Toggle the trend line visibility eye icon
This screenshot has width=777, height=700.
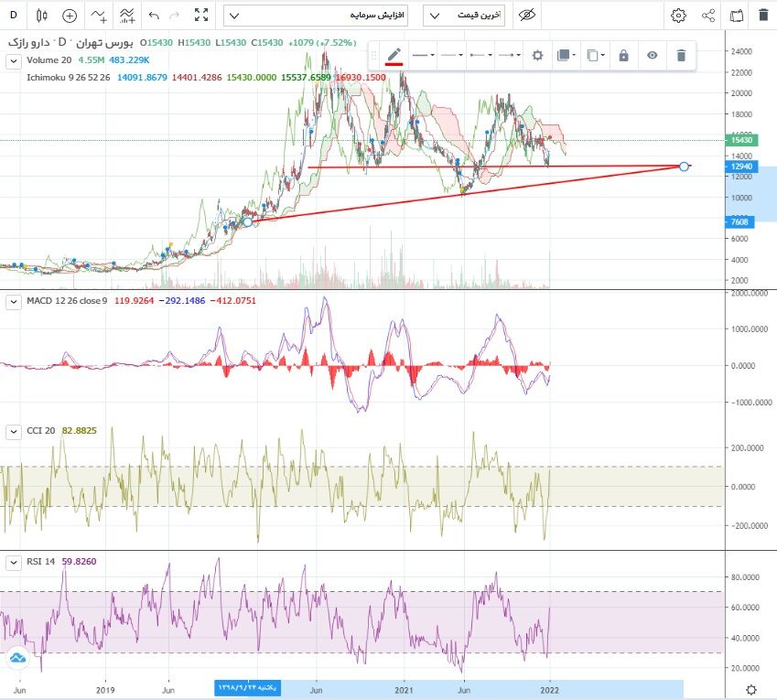(652, 56)
